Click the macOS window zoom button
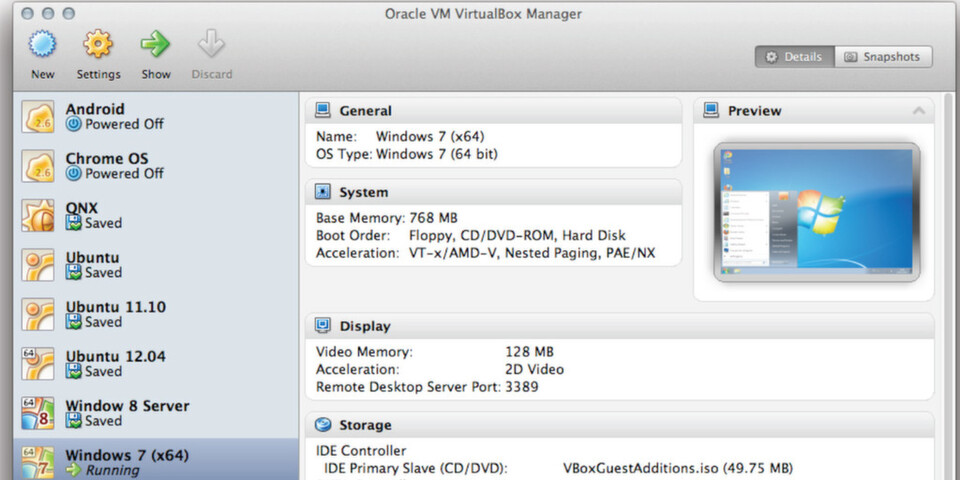Viewport: 960px width, 480px height. point(69,13)
